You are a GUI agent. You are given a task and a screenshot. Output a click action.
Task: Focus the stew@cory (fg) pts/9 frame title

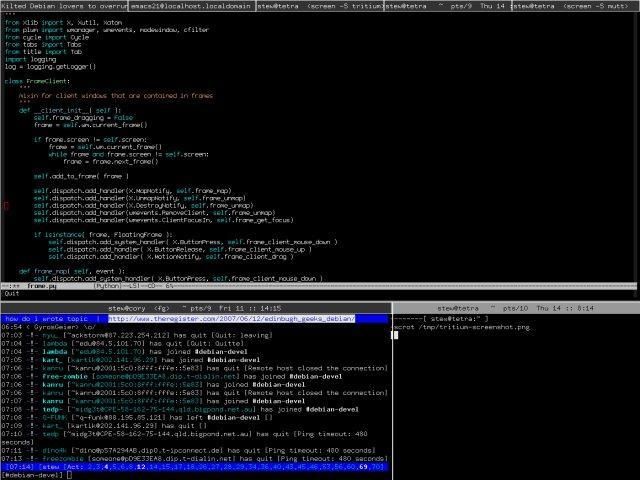pyautogui.click(x=196, y=308)
